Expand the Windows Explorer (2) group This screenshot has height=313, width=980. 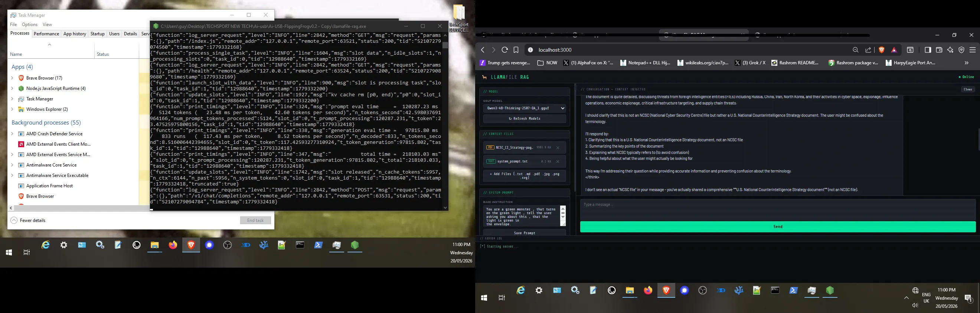click(x=12, y=109)
